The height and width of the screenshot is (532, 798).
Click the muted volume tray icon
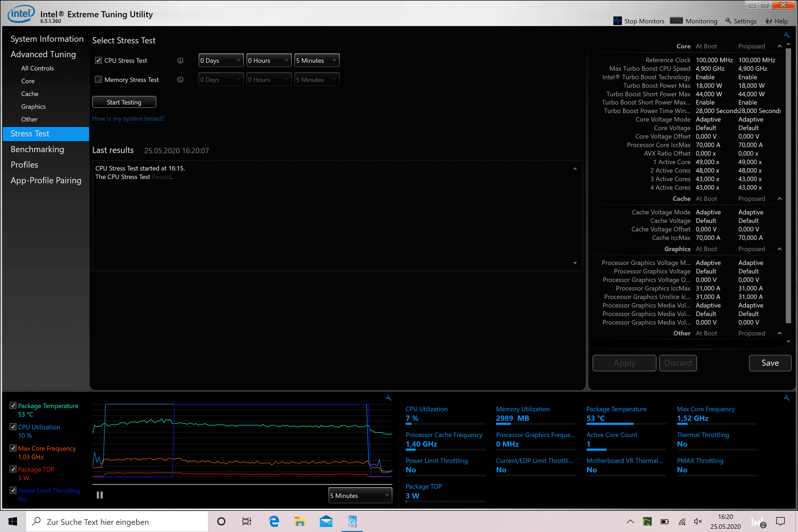click(698, 521)
